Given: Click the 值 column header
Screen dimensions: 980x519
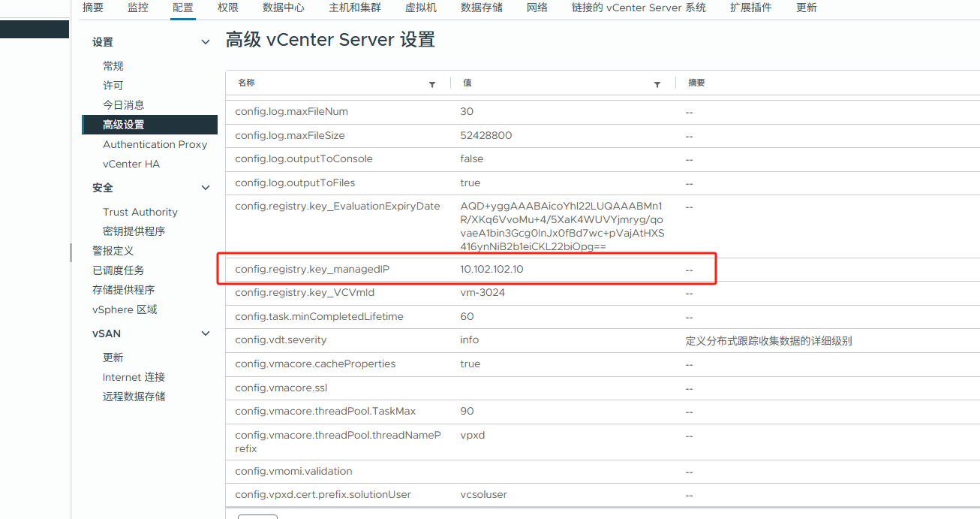Looking at the screenshot, I should click(467, 83).
